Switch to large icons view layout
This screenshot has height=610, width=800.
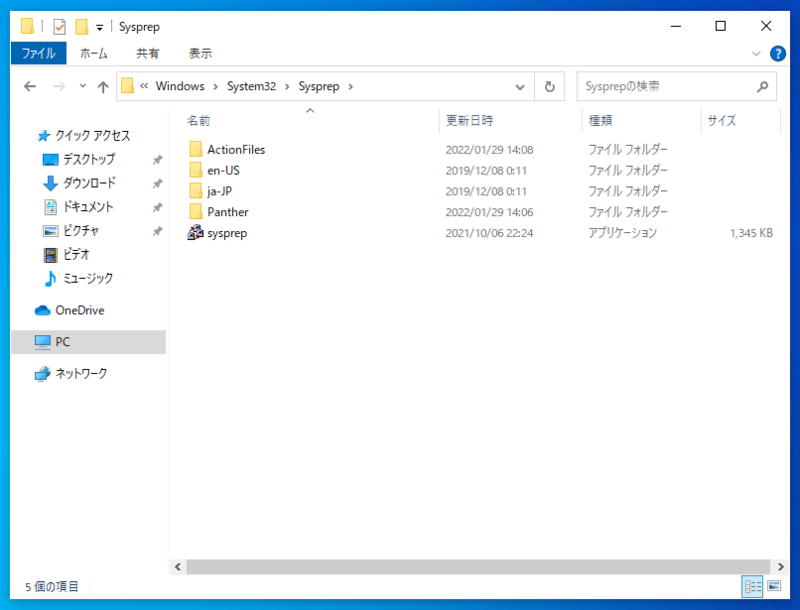click(x=774, y=586)
